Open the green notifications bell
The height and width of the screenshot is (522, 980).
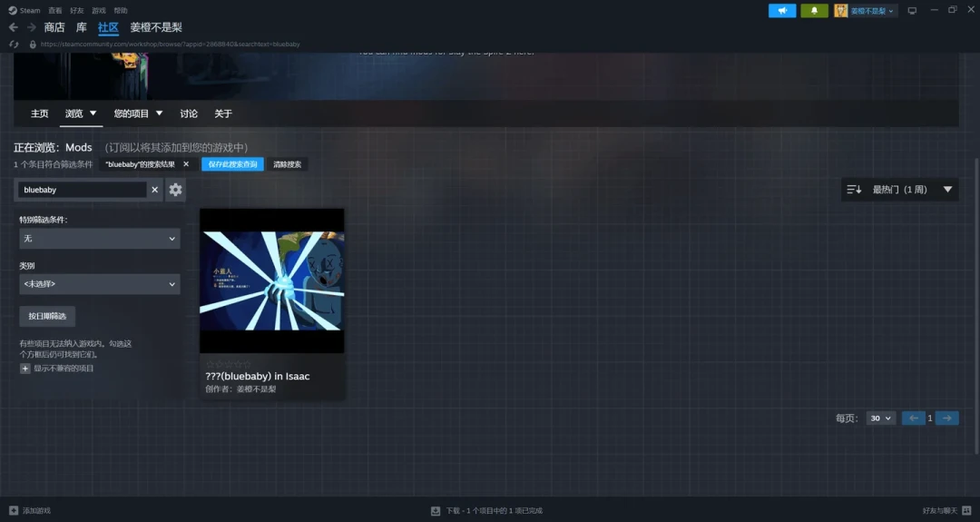click(814, 11)
